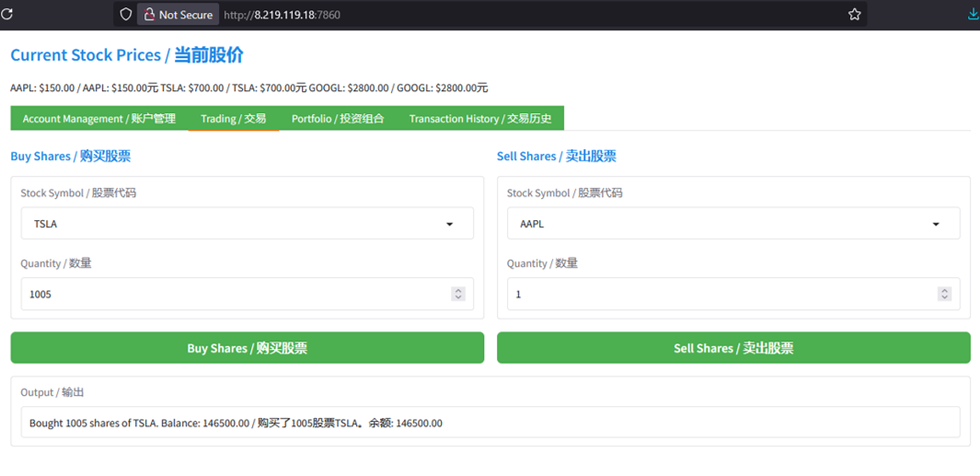Increase the Buy Shares quantity with up arrow
Image resolution: width=980 pixels, height=476 pixels.
point(458,291)
